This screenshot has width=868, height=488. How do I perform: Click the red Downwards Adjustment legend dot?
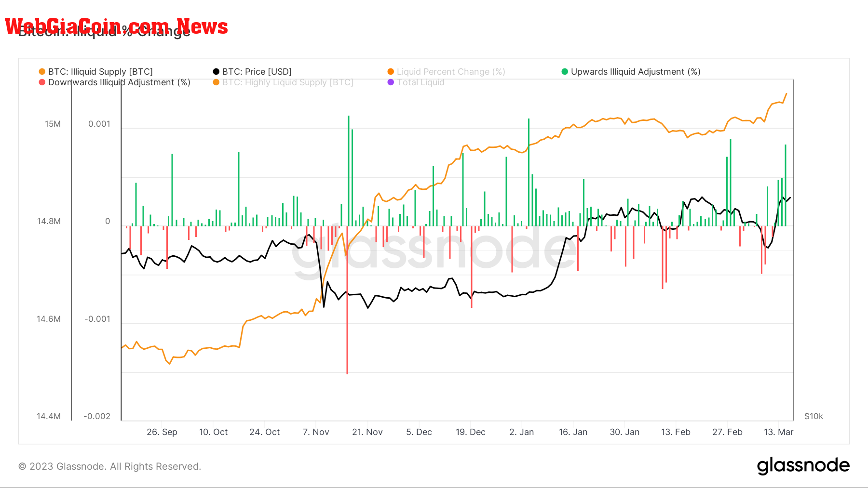[42, 82]
